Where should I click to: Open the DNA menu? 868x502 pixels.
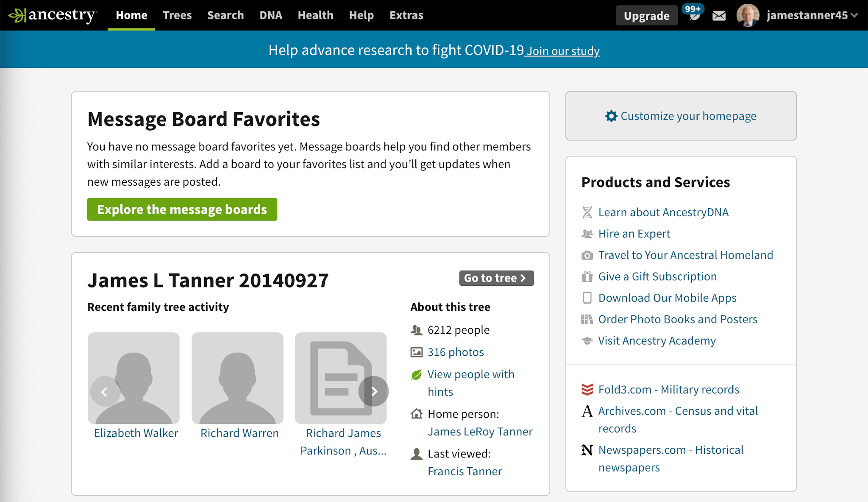coord(271,15)
